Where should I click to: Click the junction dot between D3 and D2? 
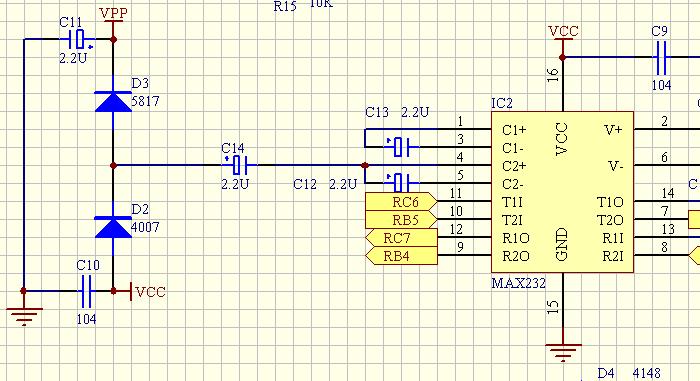tap(113, 165)
